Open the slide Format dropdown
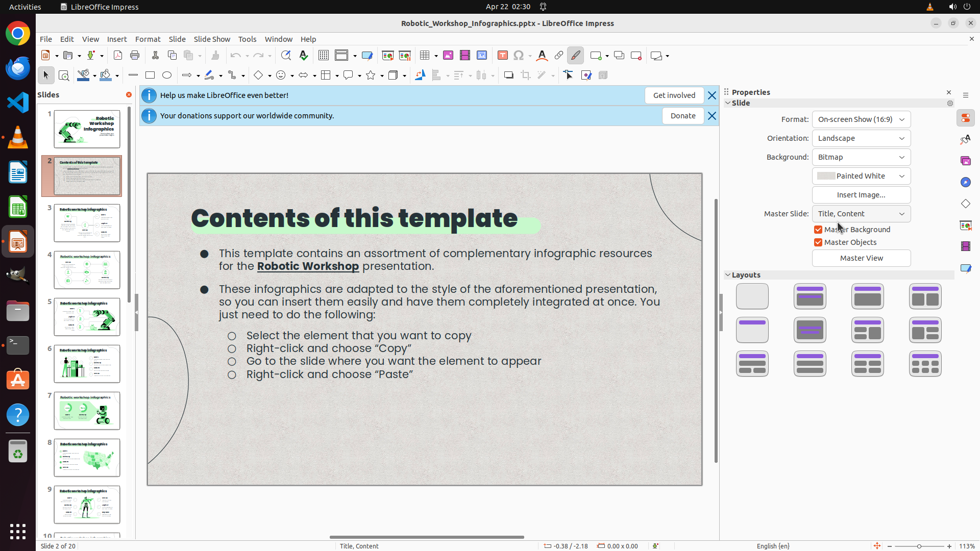 861,119
